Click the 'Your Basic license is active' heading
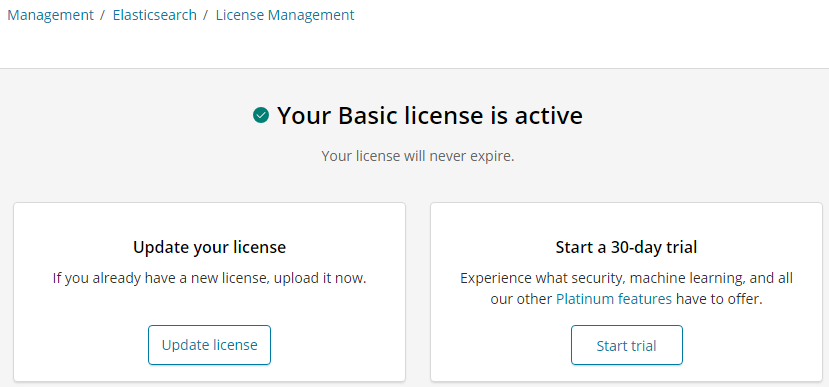 pos(430,115)
